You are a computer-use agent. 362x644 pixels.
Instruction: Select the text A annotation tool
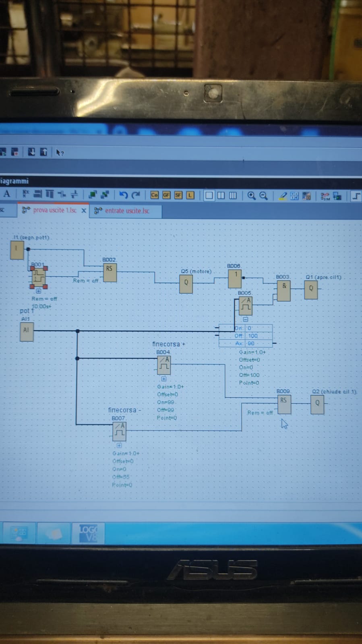[7, 194]
